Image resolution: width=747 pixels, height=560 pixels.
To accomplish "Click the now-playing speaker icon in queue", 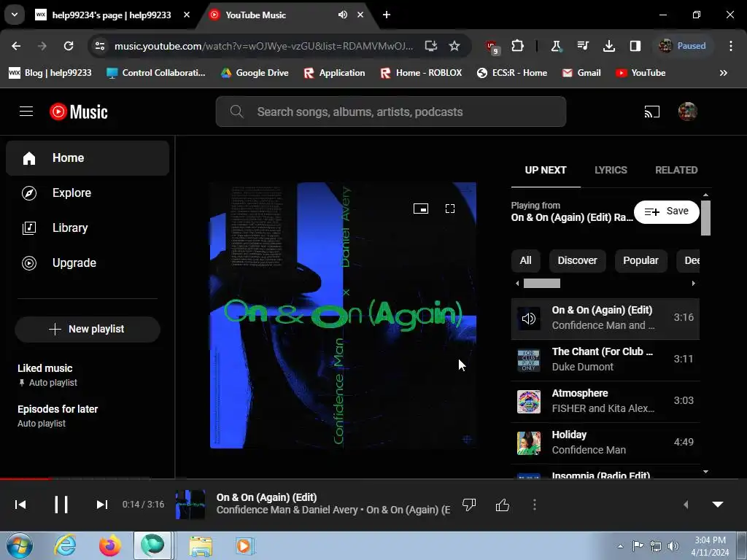I will click(529, 318).
